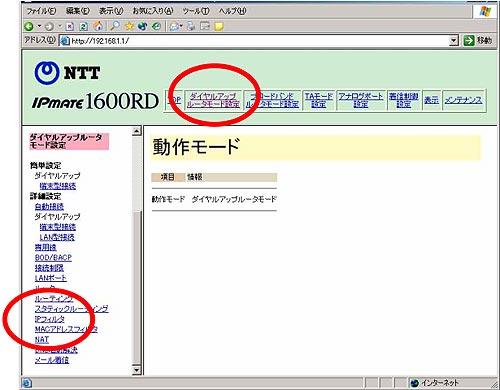
Task: Click the sidebar scrollbar down arrow
Action: 136,370
